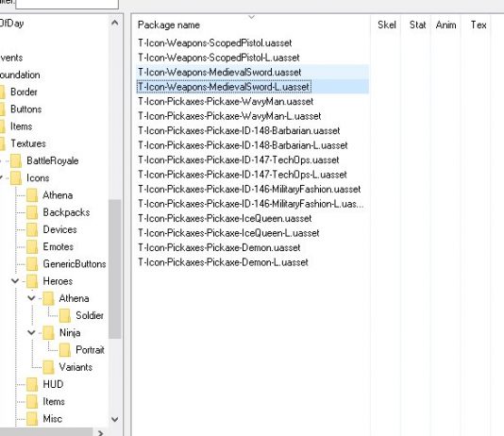Collapse the Heroes tree node
504x436 pixels.
click(15, 281)
